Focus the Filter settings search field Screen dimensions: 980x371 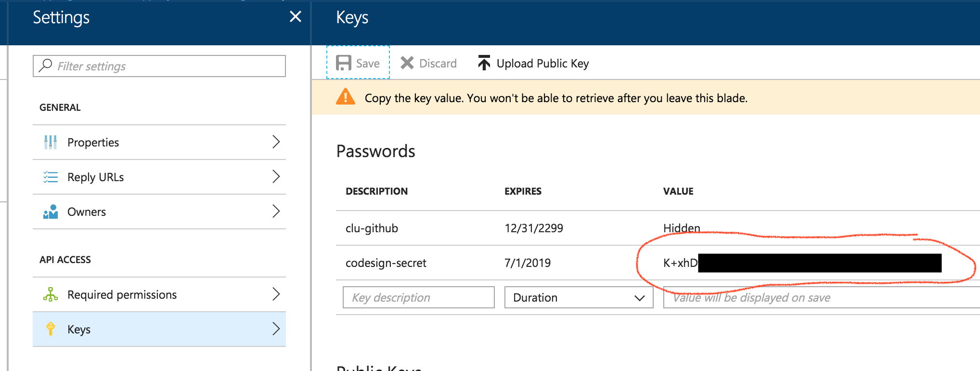159,66
